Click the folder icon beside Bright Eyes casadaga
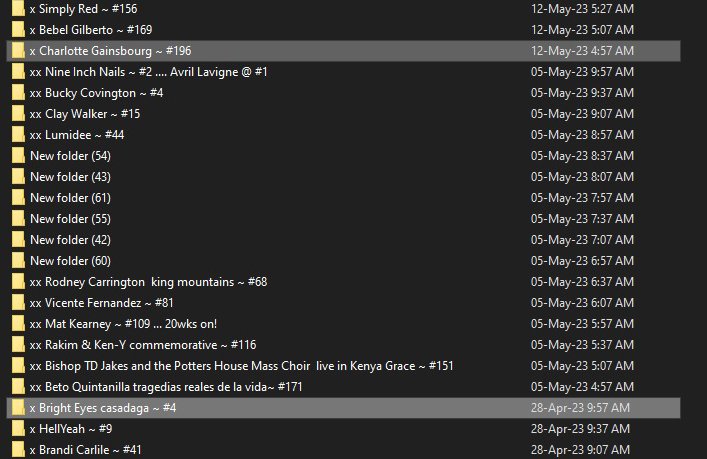 point(18,408)
